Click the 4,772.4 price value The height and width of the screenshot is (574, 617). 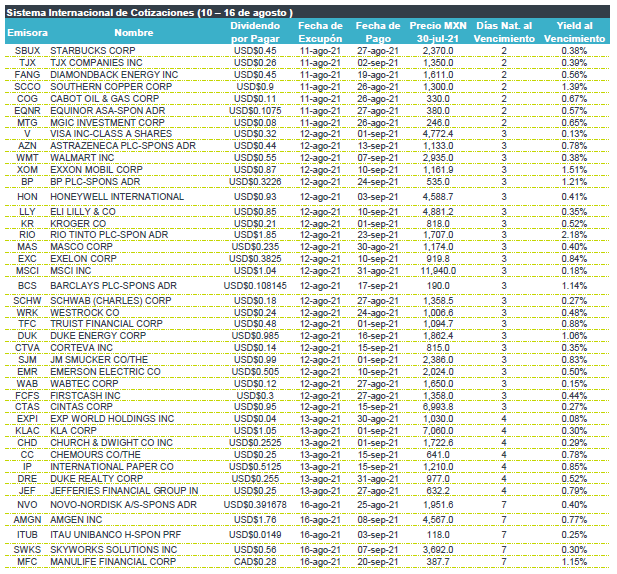(438, 134)
